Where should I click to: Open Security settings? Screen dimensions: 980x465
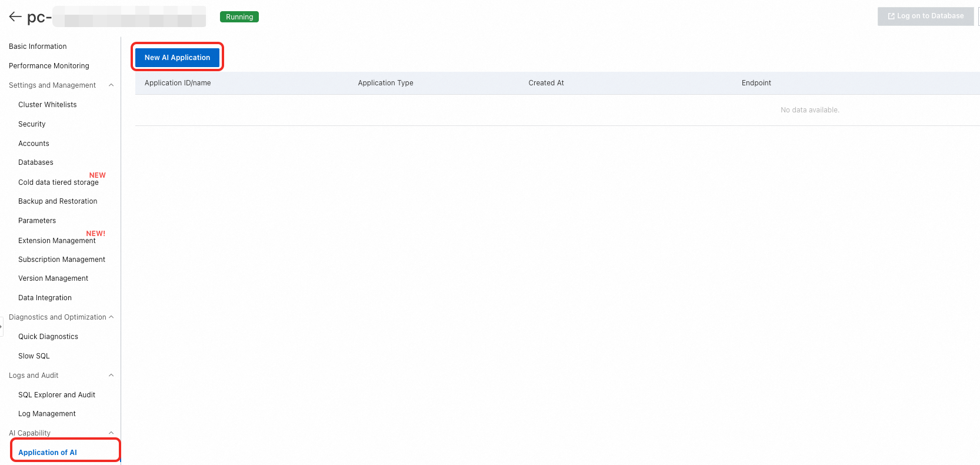pos(32,124)
